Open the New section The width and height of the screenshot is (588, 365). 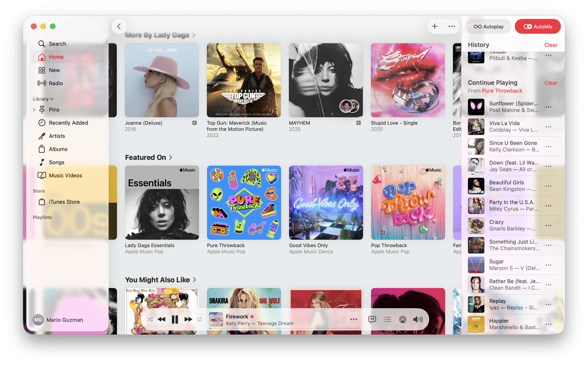(x=67, y=70)
